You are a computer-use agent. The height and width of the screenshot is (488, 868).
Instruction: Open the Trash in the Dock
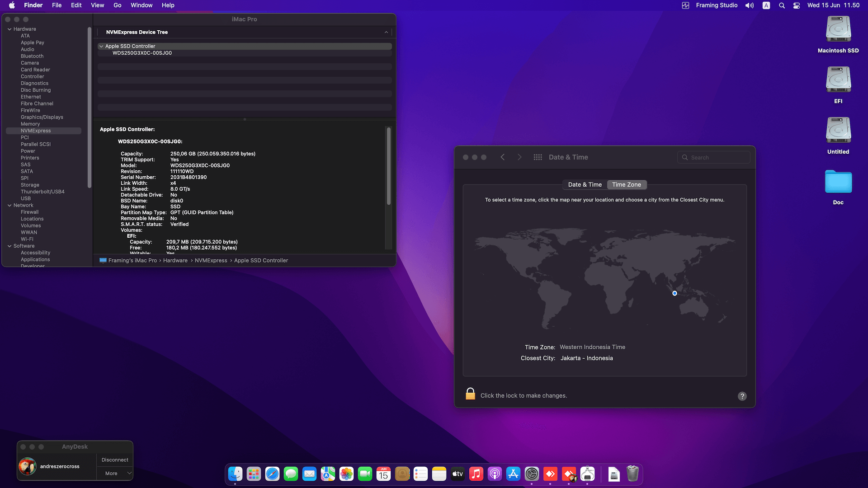632,474
